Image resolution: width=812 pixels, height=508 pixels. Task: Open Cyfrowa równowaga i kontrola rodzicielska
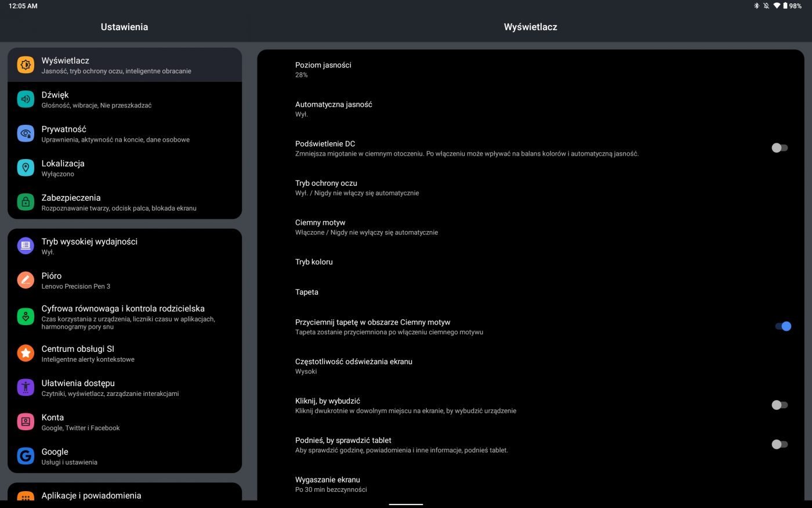(125, 316)
